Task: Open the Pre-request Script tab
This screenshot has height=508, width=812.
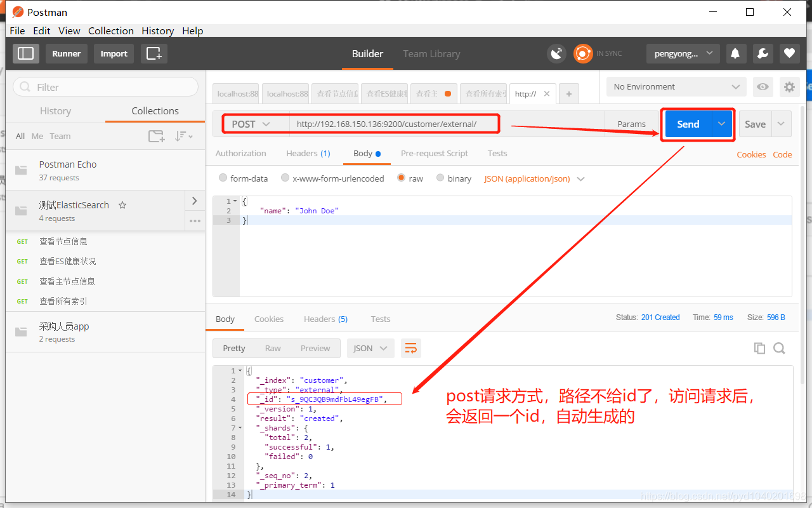Action: point(435,153)
